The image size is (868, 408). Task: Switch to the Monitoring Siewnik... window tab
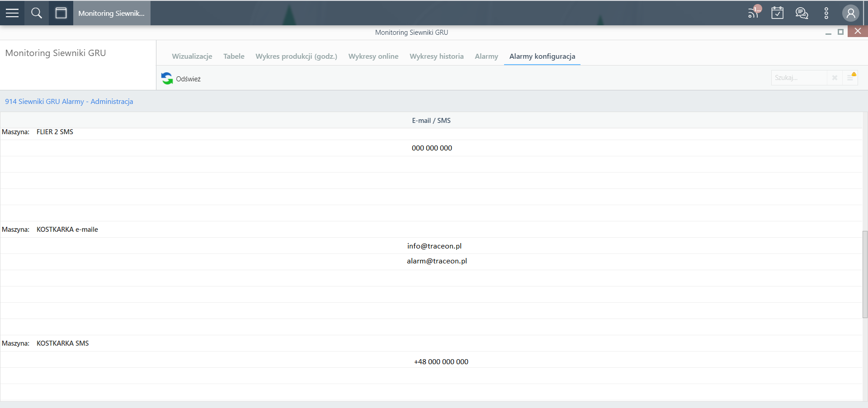(112, 13)
